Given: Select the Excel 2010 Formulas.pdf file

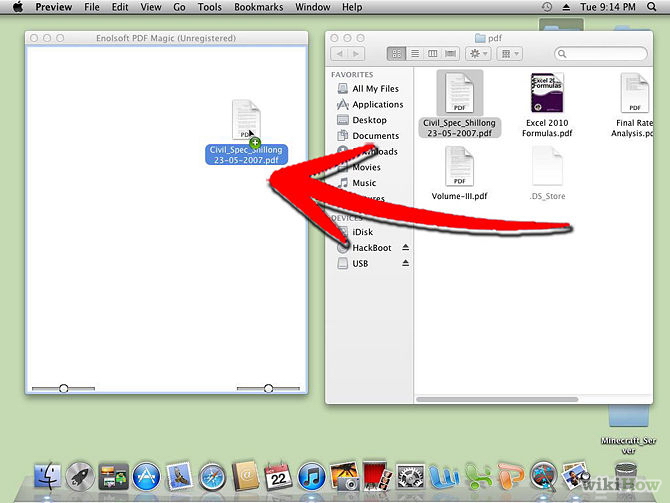Looking at the screenshot, I should coord(546,105).
